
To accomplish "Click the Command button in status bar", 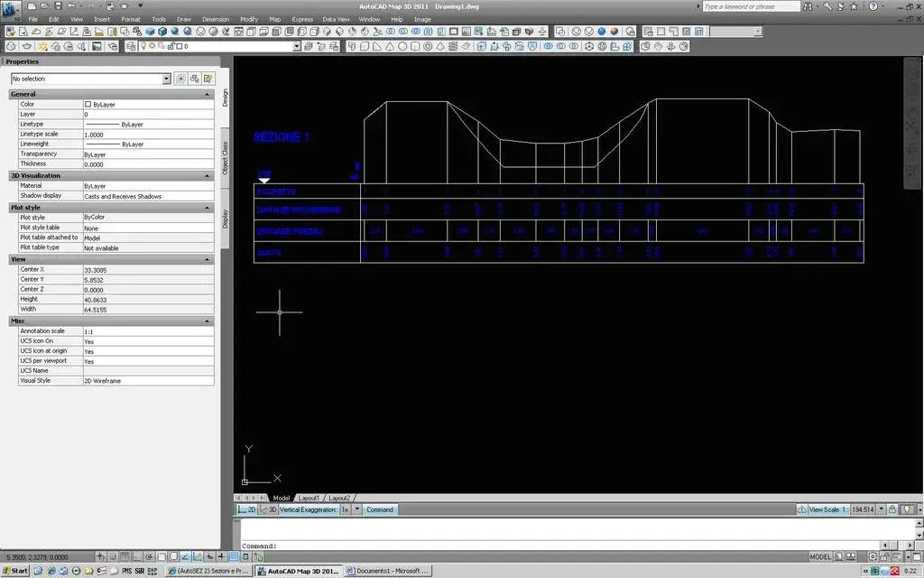I will click(x=380, y=509).
